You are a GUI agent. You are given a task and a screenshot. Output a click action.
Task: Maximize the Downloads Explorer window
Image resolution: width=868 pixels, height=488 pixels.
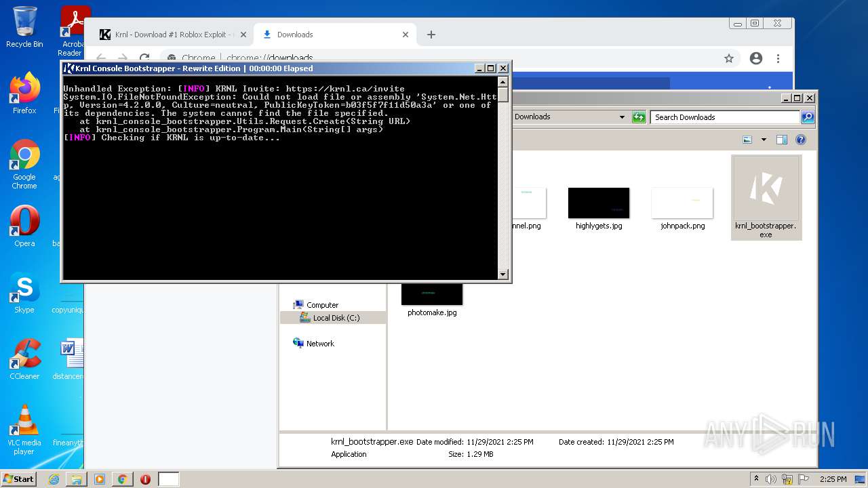(x=797, y=98)
